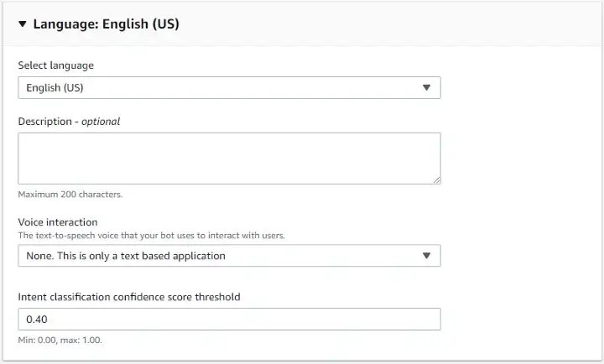Click the arrow icon in Voice interaction dropdown

pos(426,256)
